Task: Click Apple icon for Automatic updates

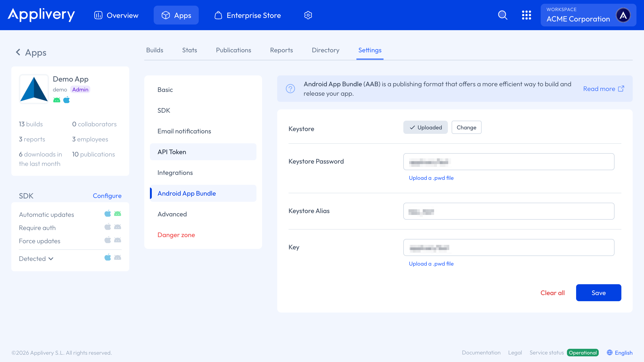Action: tap(107, 214)
